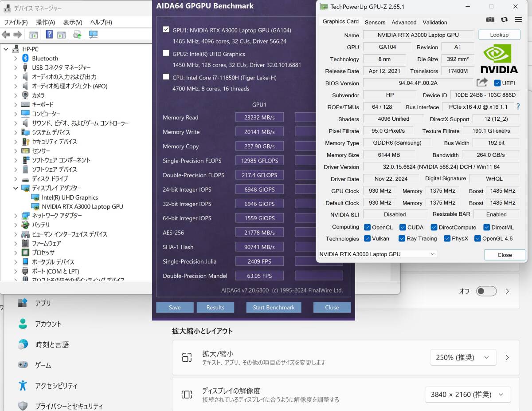Toggle the CUDA checkbox
Screen dimensions: 532x411
(x=403, y=227)
